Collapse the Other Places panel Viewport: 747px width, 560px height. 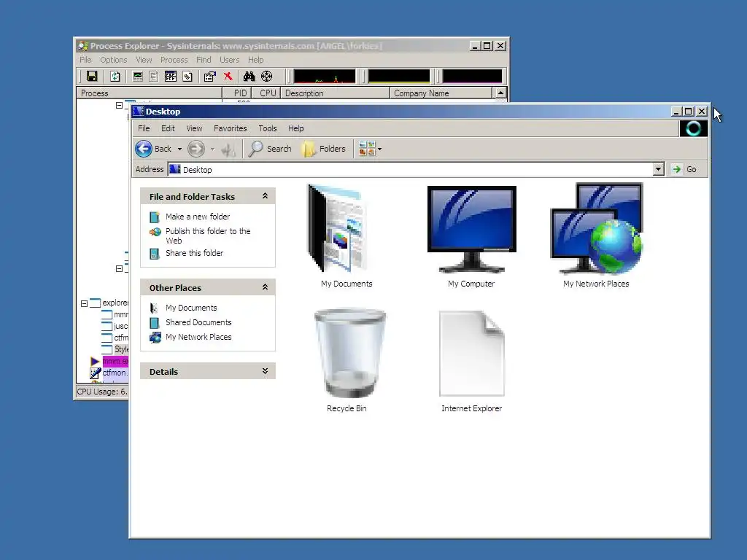point(265,287)
